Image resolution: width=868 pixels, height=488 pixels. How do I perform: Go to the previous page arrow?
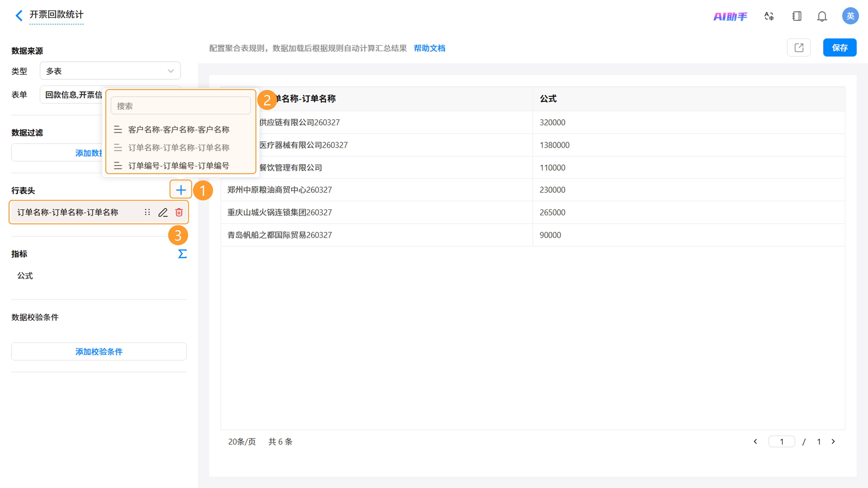755,442
